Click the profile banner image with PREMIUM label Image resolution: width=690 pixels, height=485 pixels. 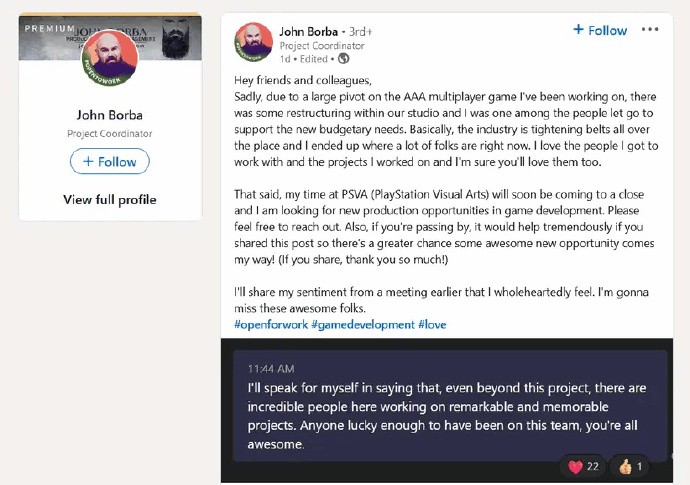(110, 37)
